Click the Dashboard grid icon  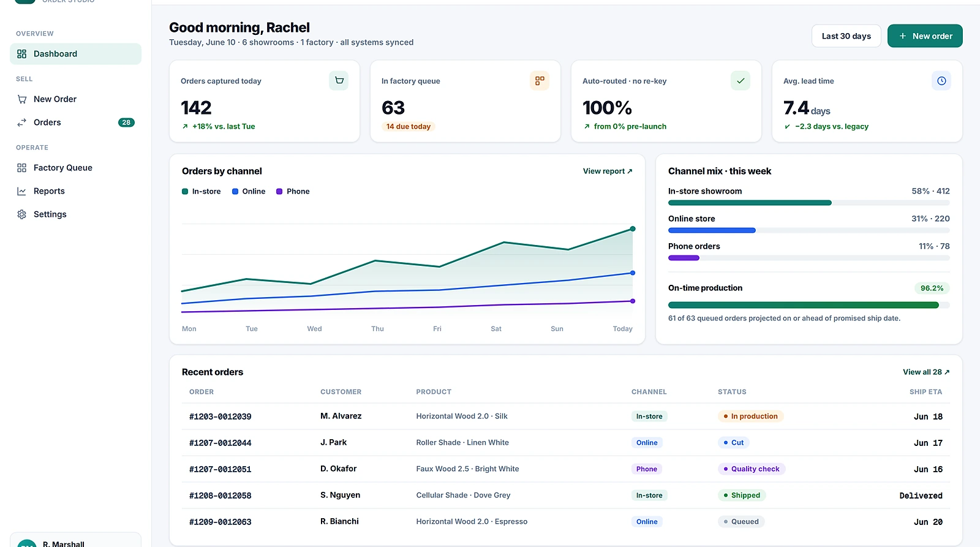(x=22, y=54)
